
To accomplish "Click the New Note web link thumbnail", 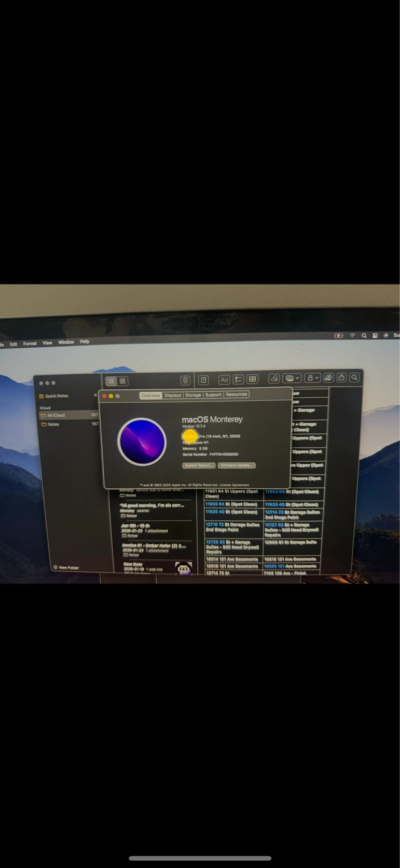I will 183,568.
